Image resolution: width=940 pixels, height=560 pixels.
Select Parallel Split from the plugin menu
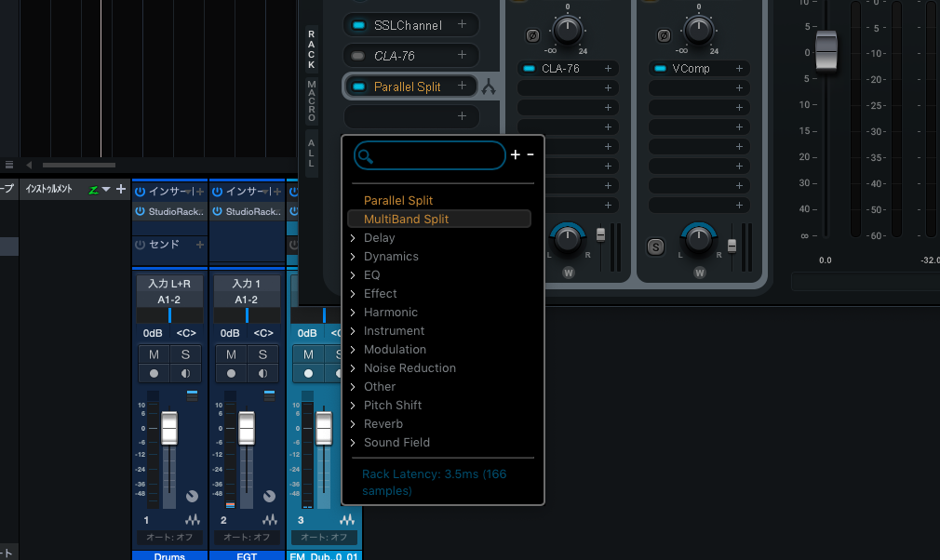point(398,201)
